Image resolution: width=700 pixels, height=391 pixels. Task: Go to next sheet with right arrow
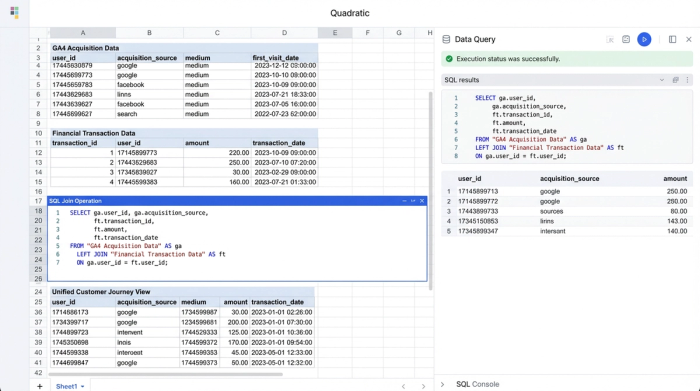pyautogui.click(x=423, y=386)
